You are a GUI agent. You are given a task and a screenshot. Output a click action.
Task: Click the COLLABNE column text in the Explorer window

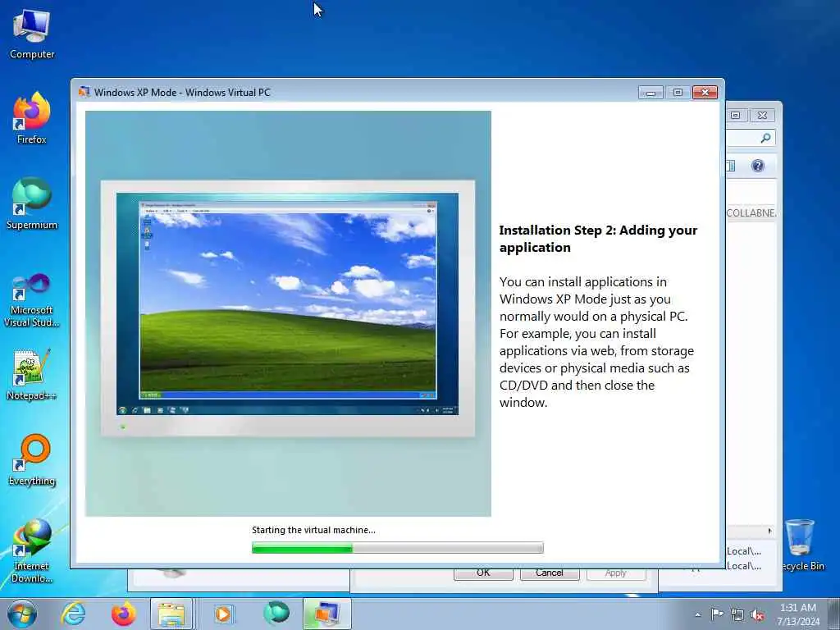pyautogui.click(x=751, y=212)
